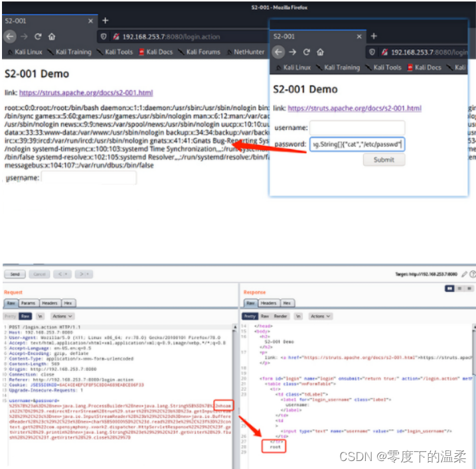Edit the target with the pencil icon
This screenshot has height=469, width=476.
464,274
